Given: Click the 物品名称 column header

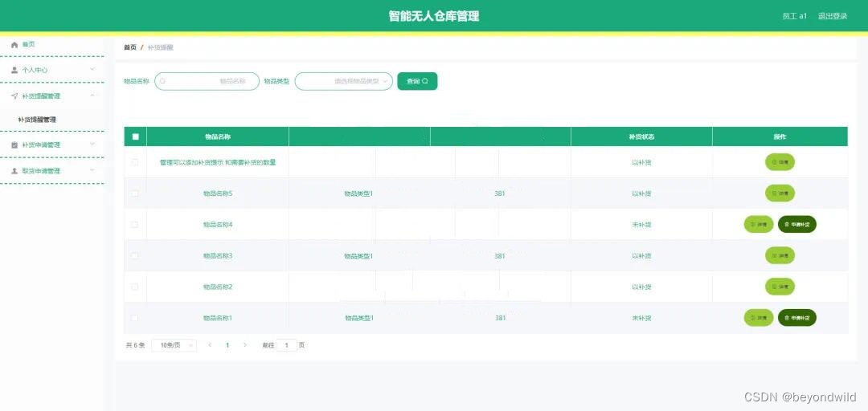Looking at the screenshot, I should (x=218, y=136).
